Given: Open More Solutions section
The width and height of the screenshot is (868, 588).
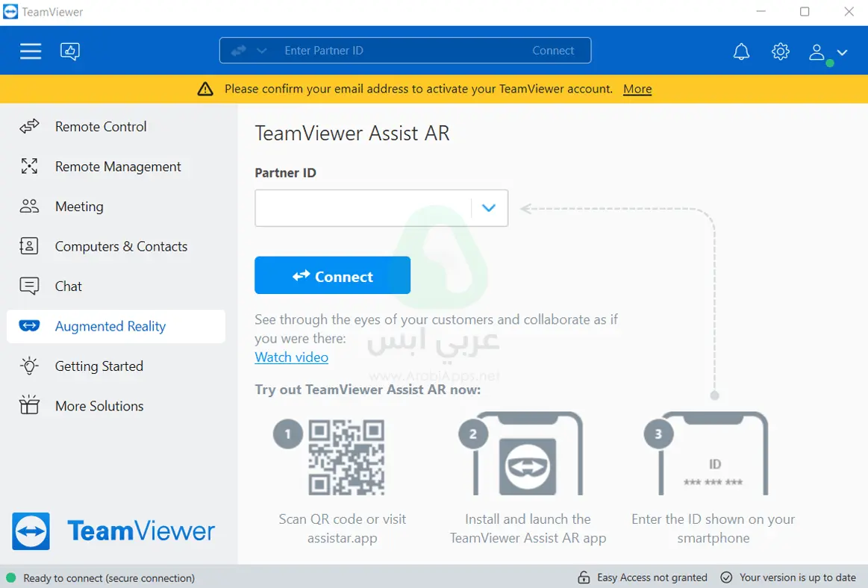Looking at the screenshot, I should pyautogui.click(x=99, y=405).
